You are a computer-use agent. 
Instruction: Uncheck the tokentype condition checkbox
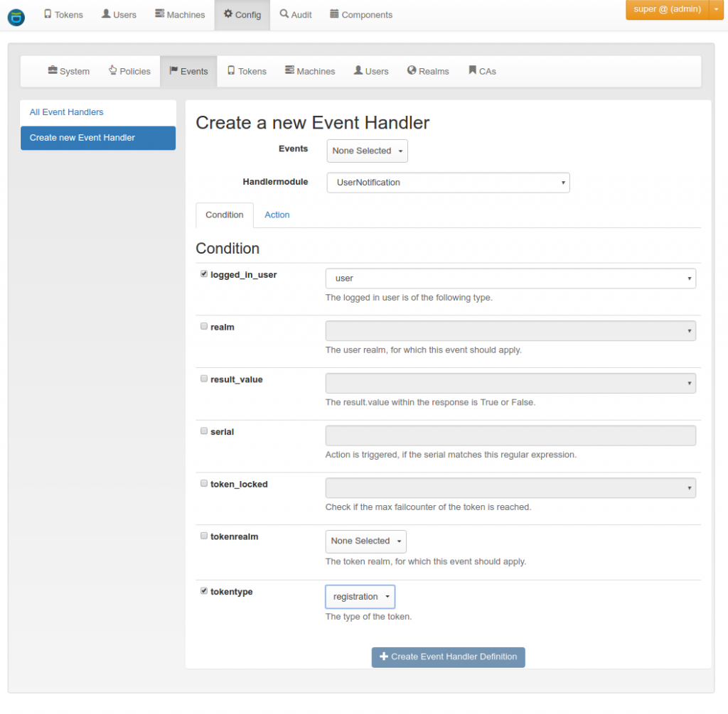coord(204,590)
